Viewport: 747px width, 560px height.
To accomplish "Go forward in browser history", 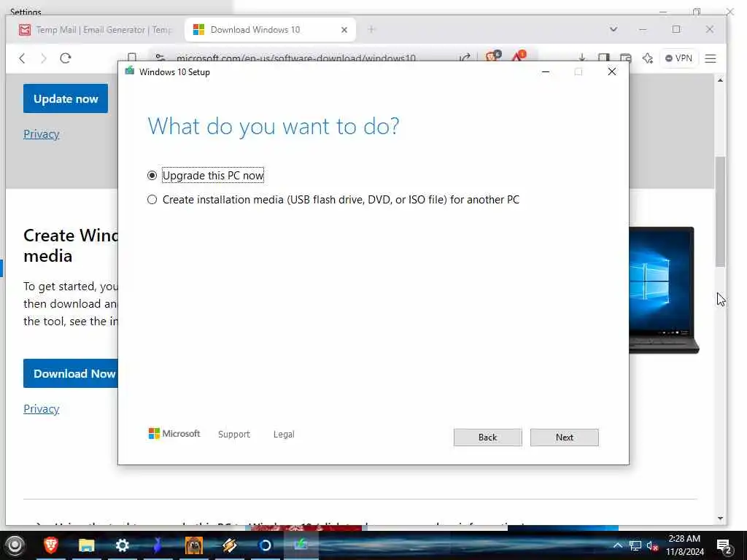I will pos(44,58).
